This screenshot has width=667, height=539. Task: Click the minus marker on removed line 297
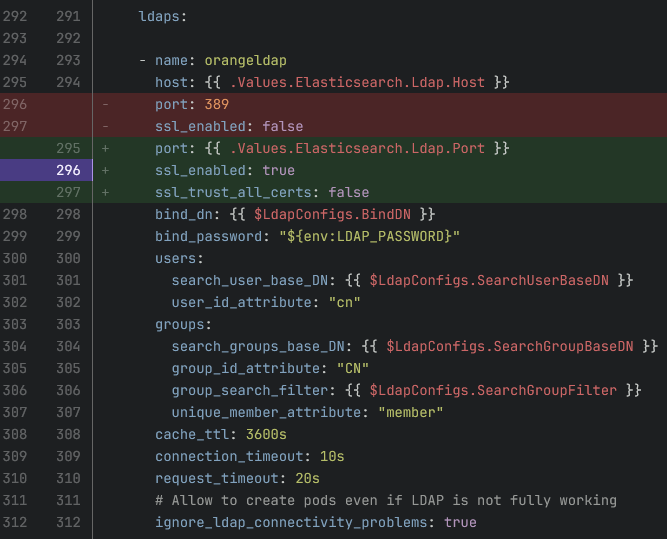(x=105, y=126)
